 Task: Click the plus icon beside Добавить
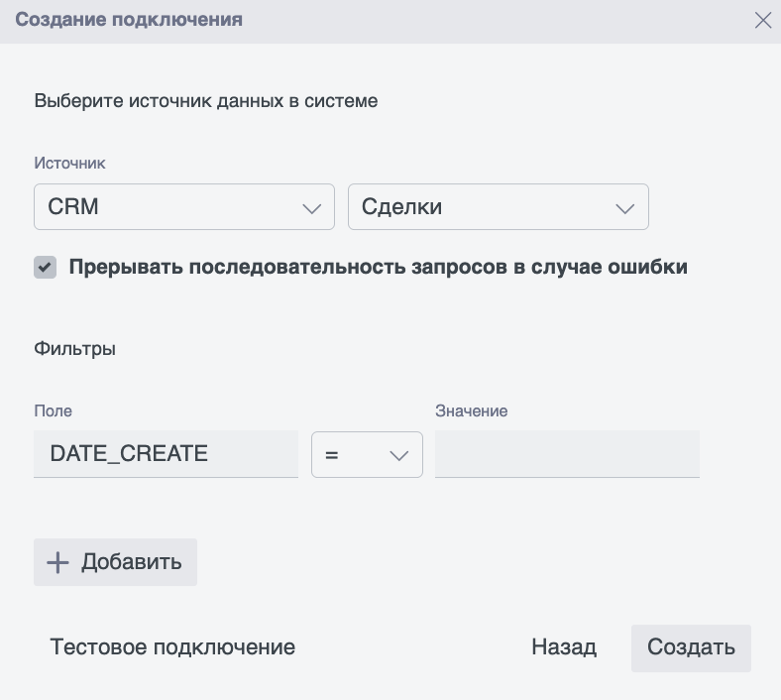pyautogui.click(x=58, y=562)
